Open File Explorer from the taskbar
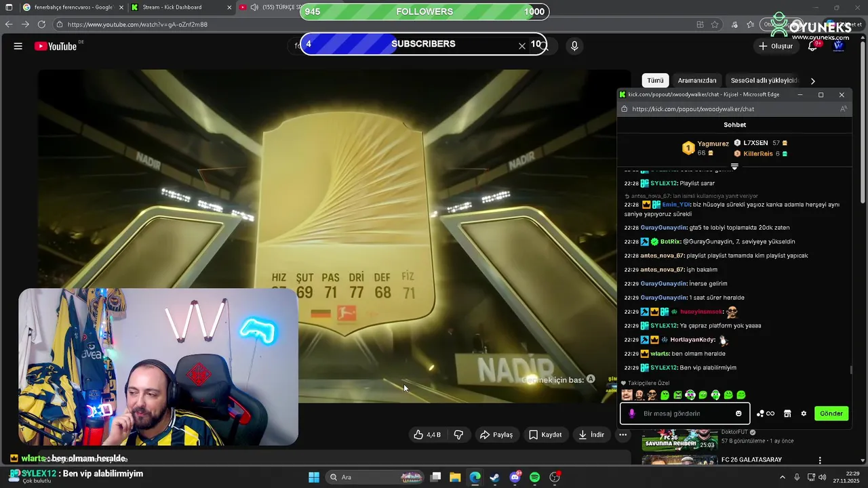Viewport: 868px width, 488px height. click(455, 477)
